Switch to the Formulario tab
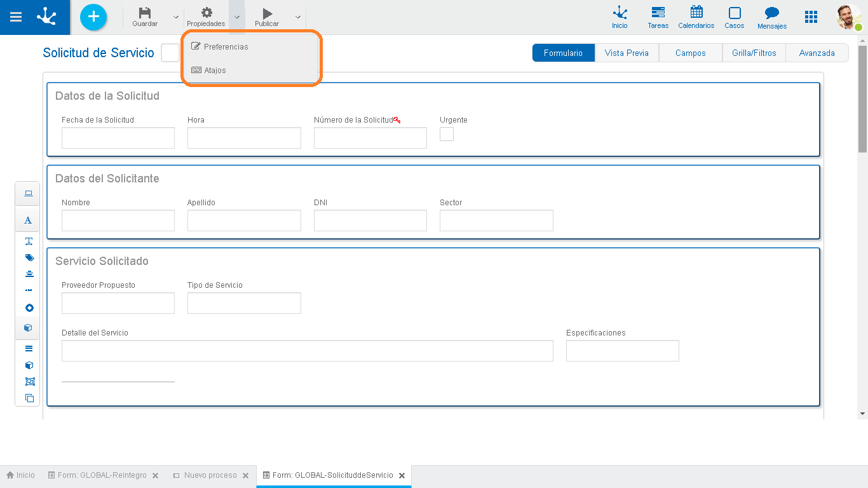Screen dimensions: 868x488 [564, 53]
